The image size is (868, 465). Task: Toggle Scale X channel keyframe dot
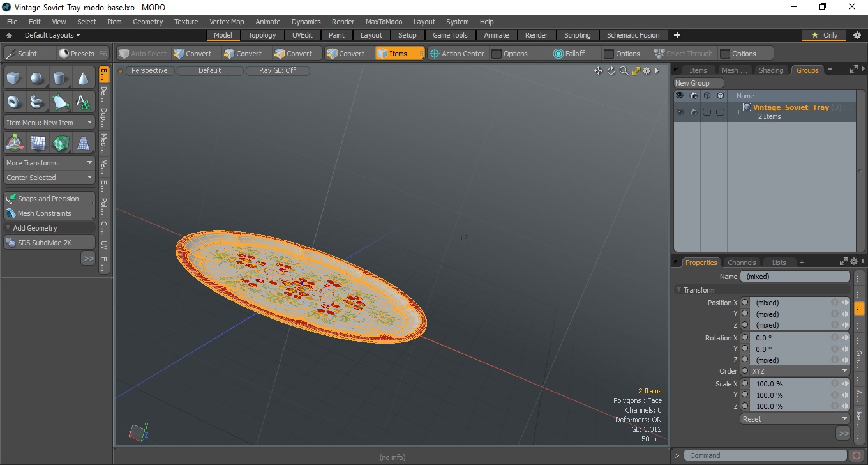coord(745,384)
